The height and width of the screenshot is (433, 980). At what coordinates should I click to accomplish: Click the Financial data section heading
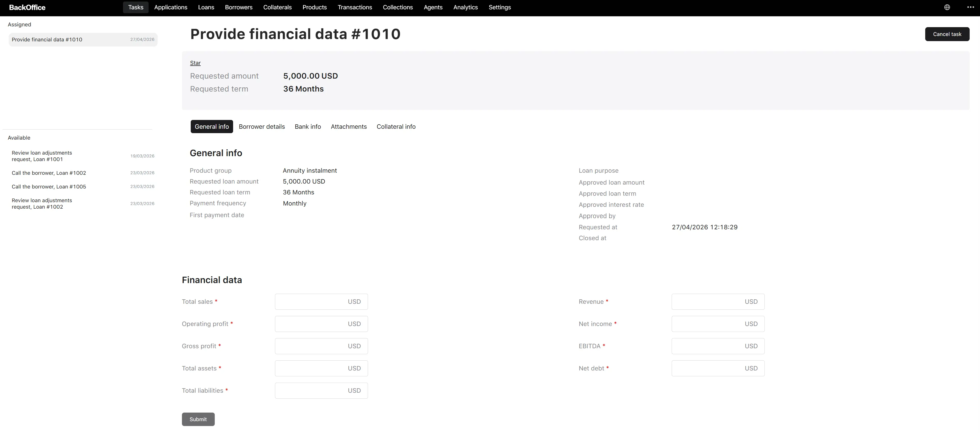[212, 280]
